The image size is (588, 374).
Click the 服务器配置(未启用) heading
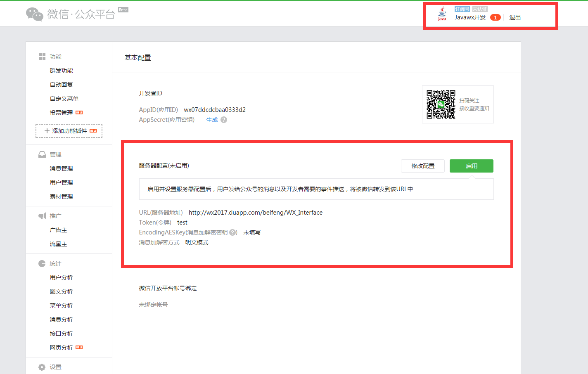(164, 166)
